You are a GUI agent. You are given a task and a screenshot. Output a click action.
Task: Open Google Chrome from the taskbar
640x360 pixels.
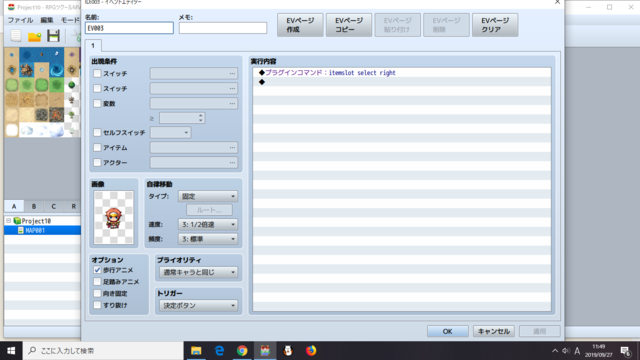(x=242, y=351)
